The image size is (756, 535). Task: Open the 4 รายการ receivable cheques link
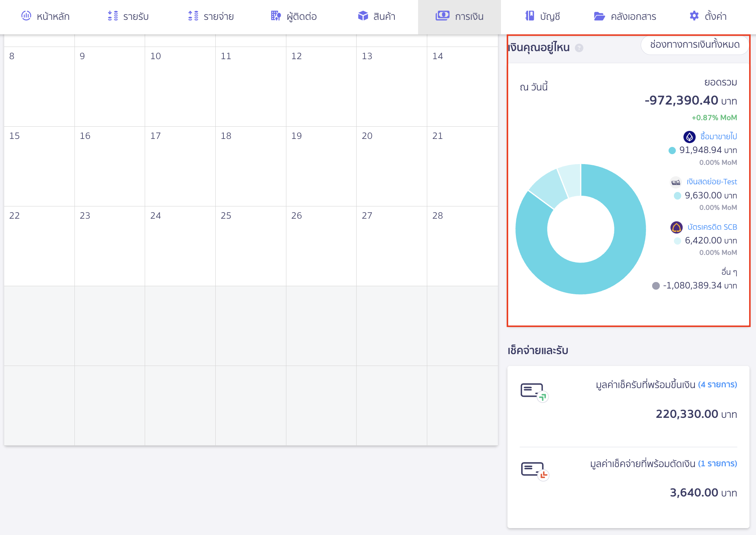coord(717,385)
